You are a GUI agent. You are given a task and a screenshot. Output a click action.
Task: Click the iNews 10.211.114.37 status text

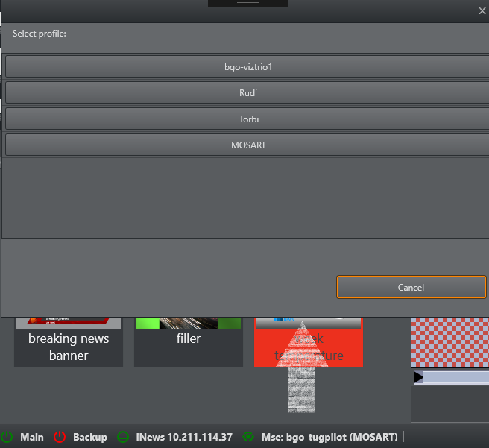coord(184,437)
